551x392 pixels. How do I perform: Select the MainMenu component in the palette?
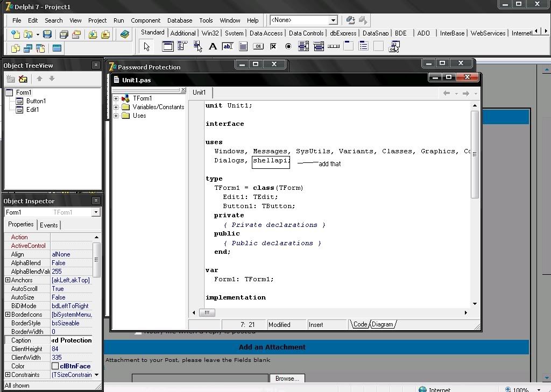pos(182,47)
